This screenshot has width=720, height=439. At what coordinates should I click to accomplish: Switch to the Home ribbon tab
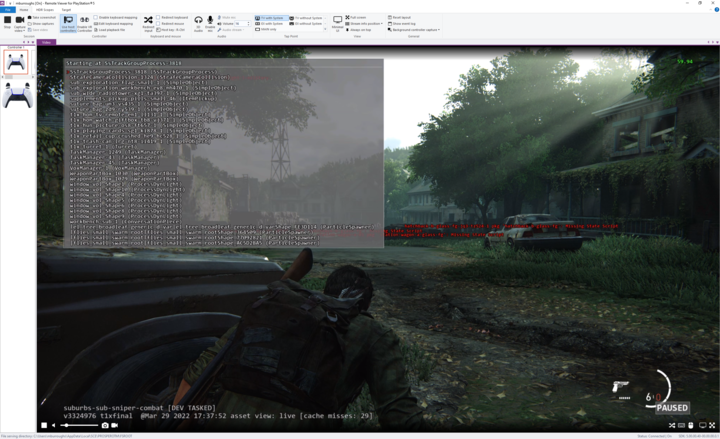tap(23, 10)
